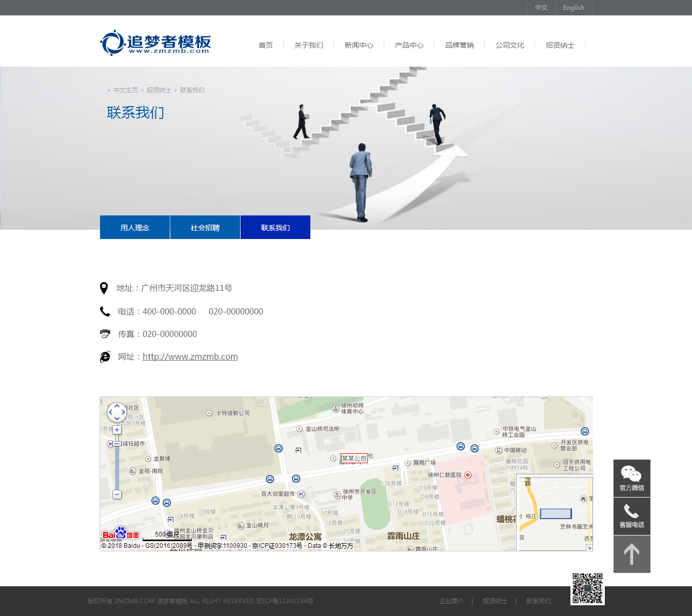Click the 客服电话 phone floating icon
The image size is (692, 616).
coord(631,516)
